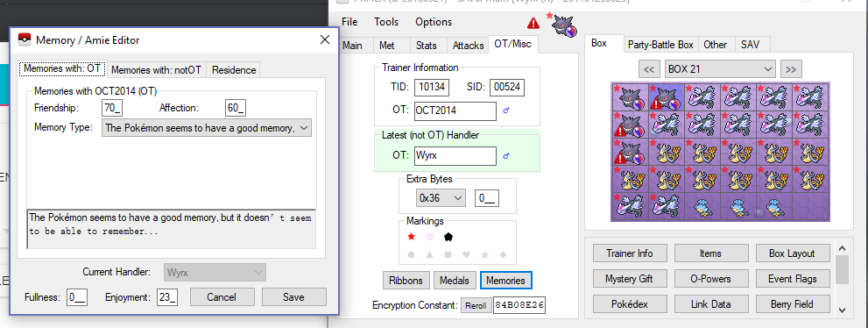This screenshot has width=868, height=328.
Task: Open the Memory Type dropdown
Action: tap(207, 128)
